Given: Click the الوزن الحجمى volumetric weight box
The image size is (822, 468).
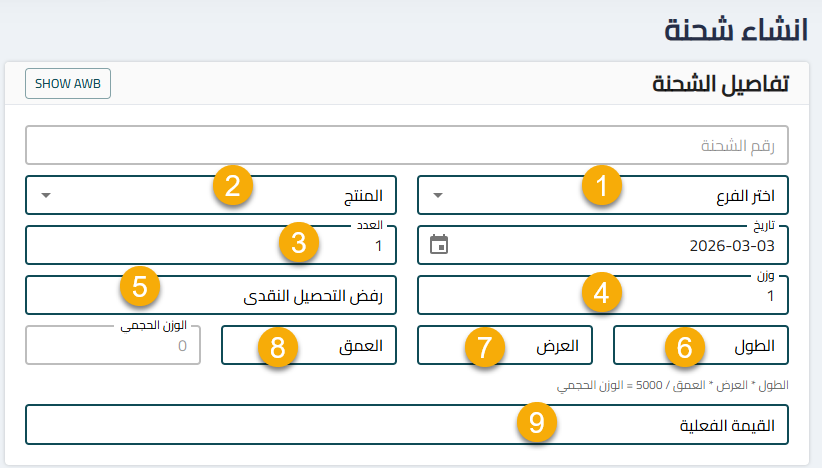Looking at the screenshot, I should (112, 346).
